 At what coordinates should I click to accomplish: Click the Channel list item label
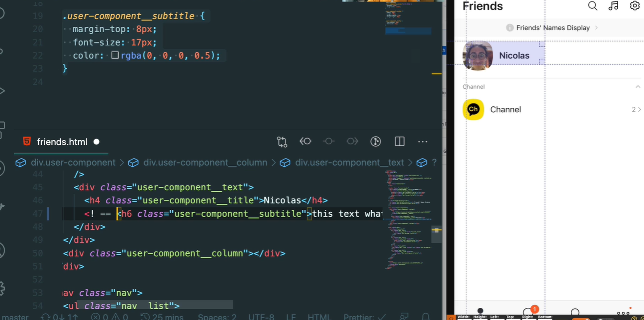pyautogui.click(x=505, y=110)
